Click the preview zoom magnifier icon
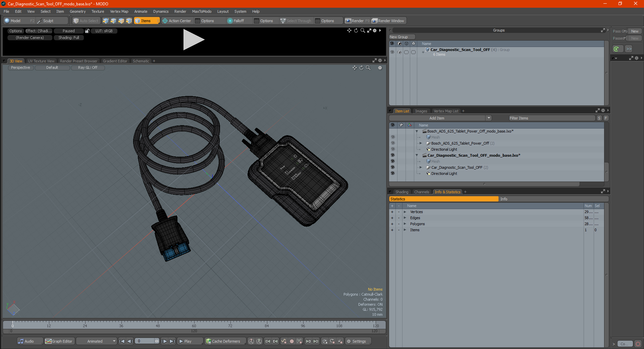The height and width of the screenshot is (349, 644). coord(363,31)
